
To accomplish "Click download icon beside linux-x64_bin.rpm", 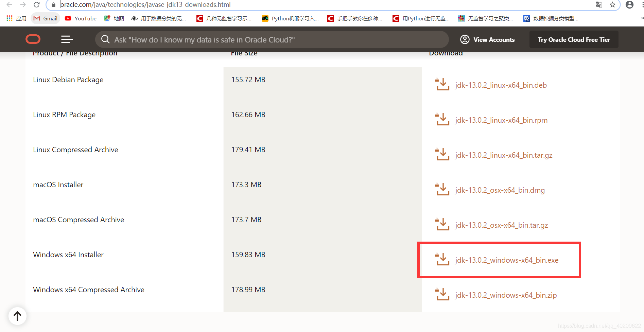I will pyautogui.click(x=442, y=119).
